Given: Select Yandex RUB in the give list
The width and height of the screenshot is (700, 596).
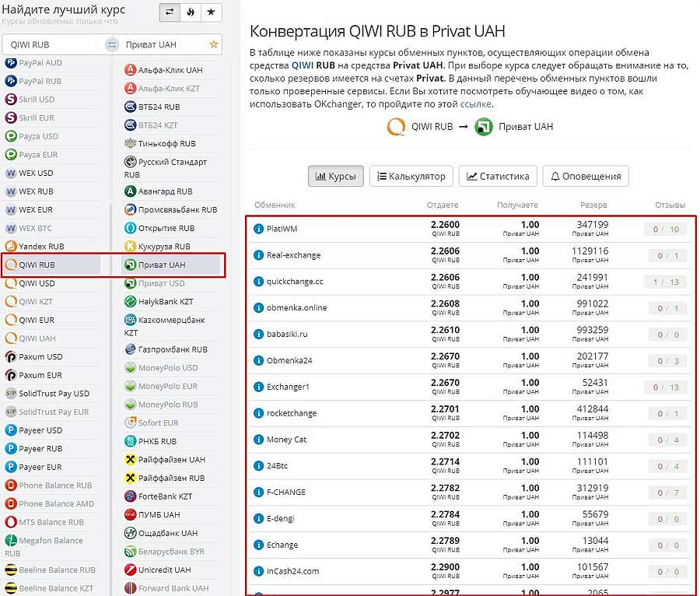Looking at the screenshot, I should 35,247.
